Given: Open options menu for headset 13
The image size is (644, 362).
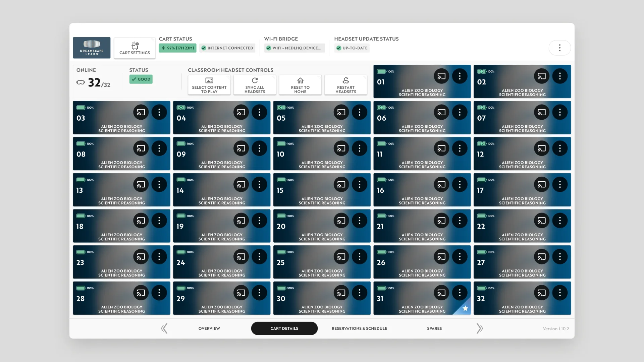Looking at the screenshot, I should (x=159, y=184).
